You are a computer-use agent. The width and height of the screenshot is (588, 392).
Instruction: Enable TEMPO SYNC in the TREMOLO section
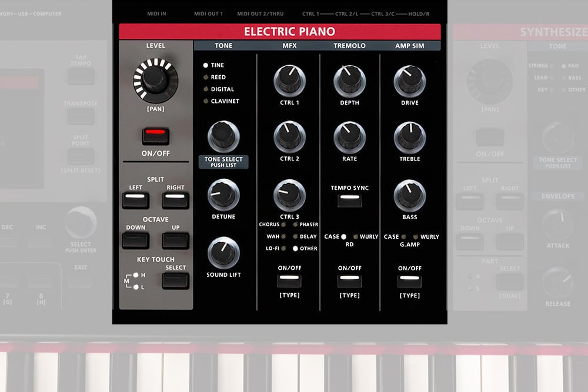349,200
